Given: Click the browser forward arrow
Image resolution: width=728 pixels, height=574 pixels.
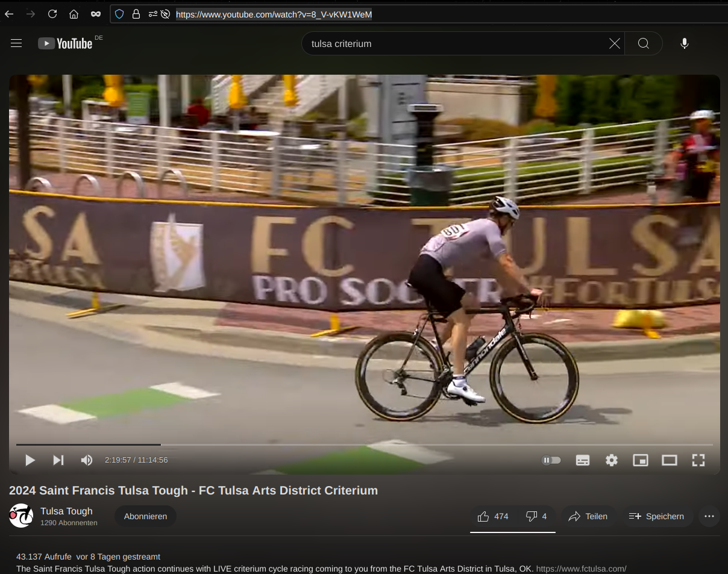Looking at the screenshot, I should (x=31, y=14).
